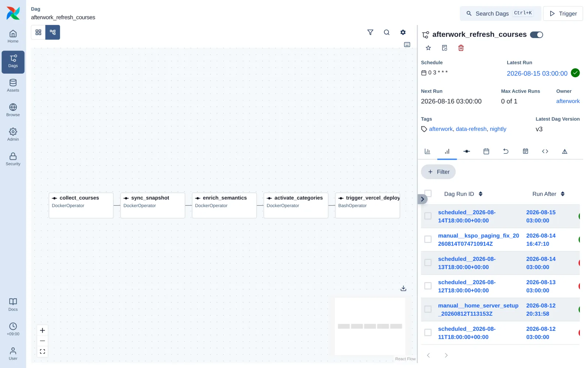Select the enrich_semantics task node

coord(224,205)
